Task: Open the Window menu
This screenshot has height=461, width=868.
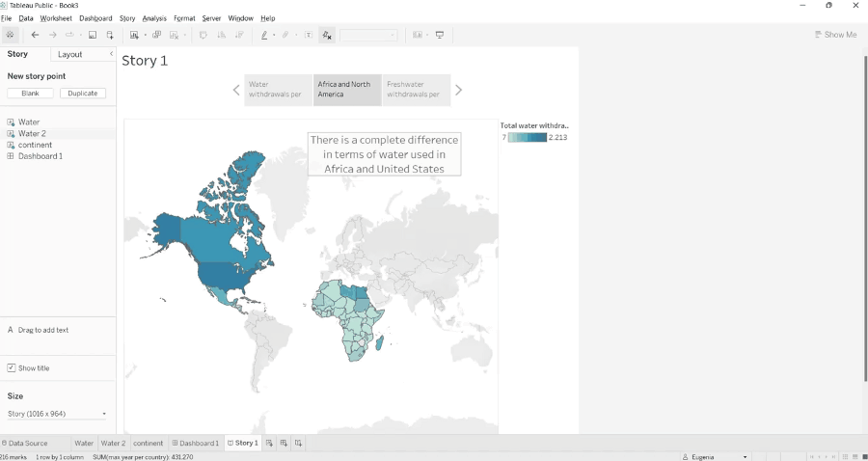Action: coord(241,18)
